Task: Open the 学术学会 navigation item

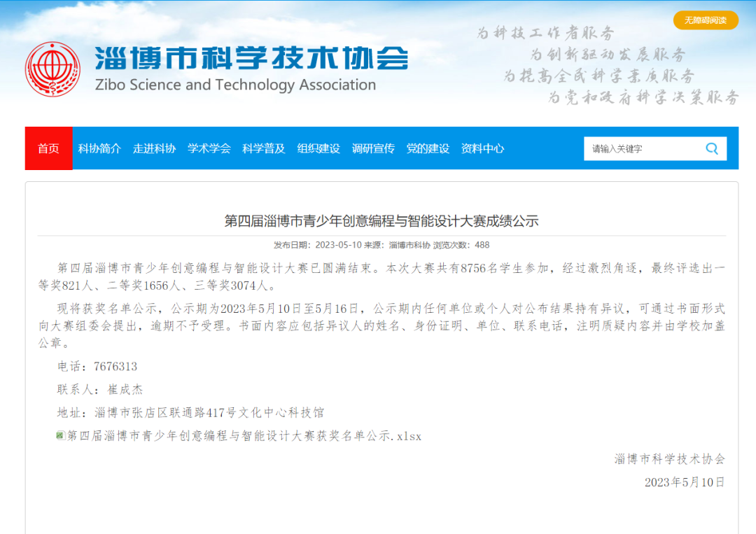Action: (x=209, y=148)
